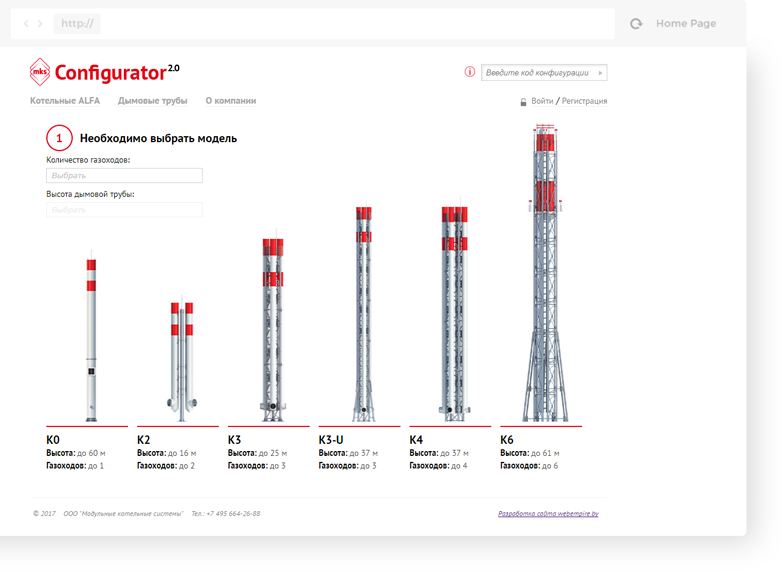Click the browser forward arrow
Image resolution: width=784 pixels, height=572 pixels.
click(40, 24)
